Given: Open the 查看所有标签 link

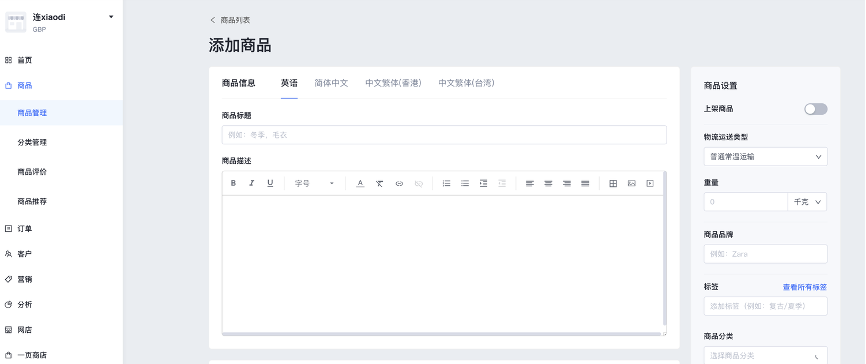Looking at the screenshot, I should 805,287.
